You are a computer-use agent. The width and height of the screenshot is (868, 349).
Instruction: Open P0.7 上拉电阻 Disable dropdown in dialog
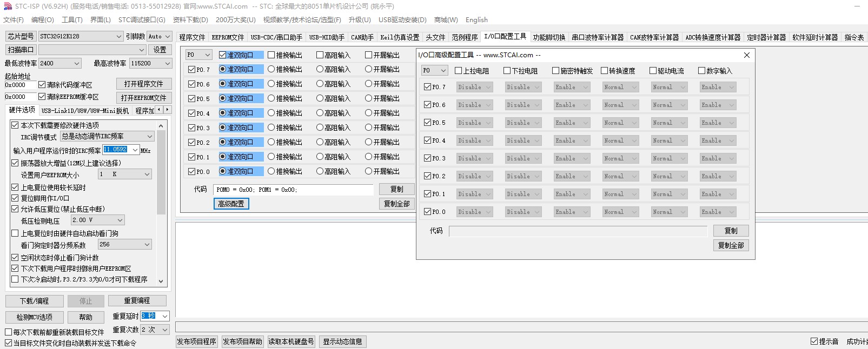pos(474,87)
